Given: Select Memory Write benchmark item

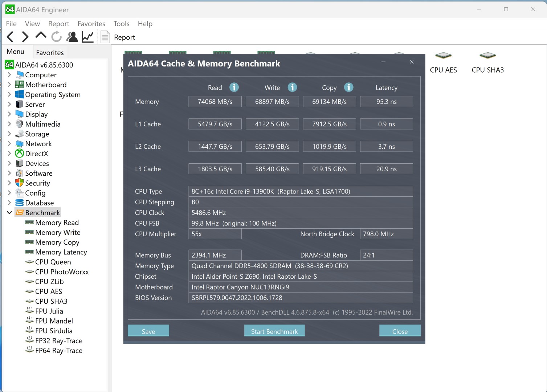Looking at the screenshot, I should point(58,232).
